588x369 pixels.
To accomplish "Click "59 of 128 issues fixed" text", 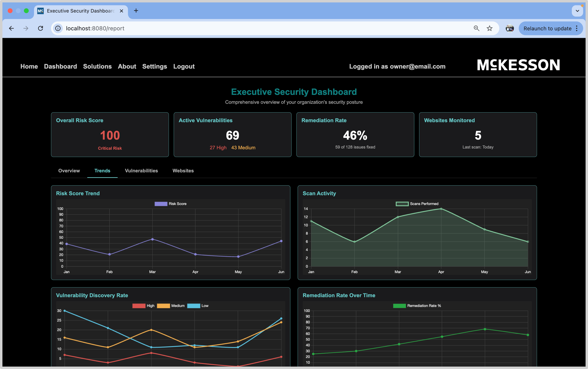I will [355, 147].
